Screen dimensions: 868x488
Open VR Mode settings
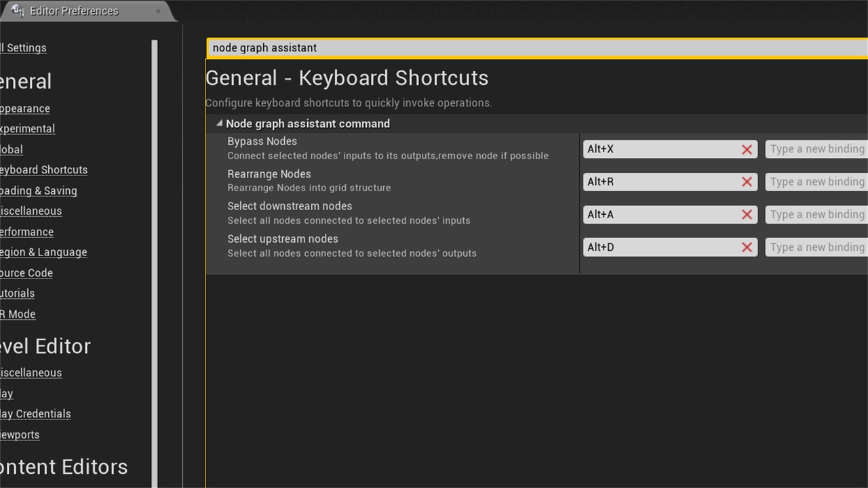18,314
